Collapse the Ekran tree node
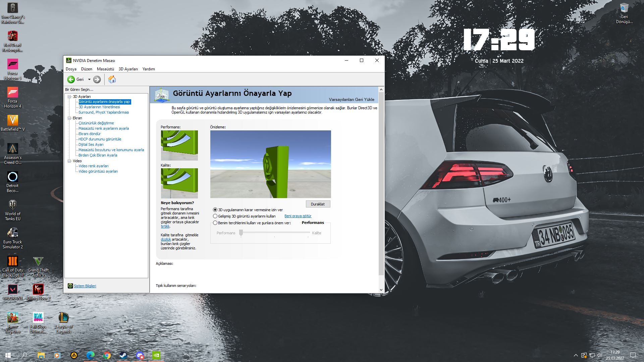This screenshot has height=362, width=644. 69,118
